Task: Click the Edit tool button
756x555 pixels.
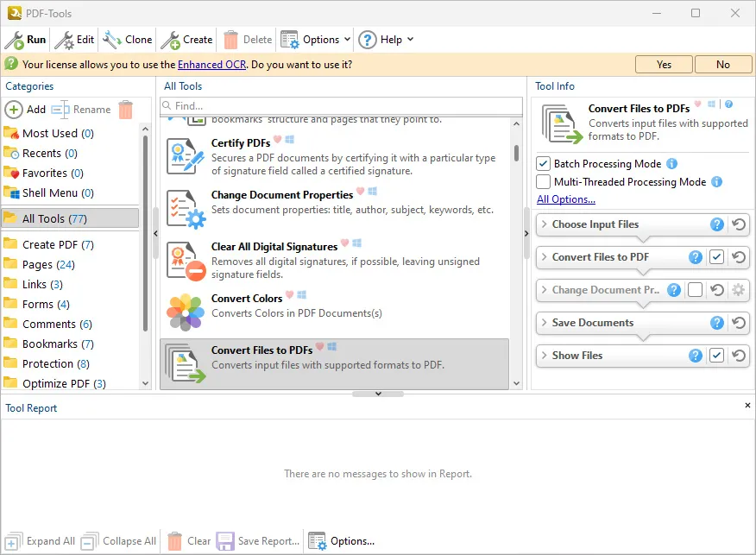Action: tap(74, 40)
